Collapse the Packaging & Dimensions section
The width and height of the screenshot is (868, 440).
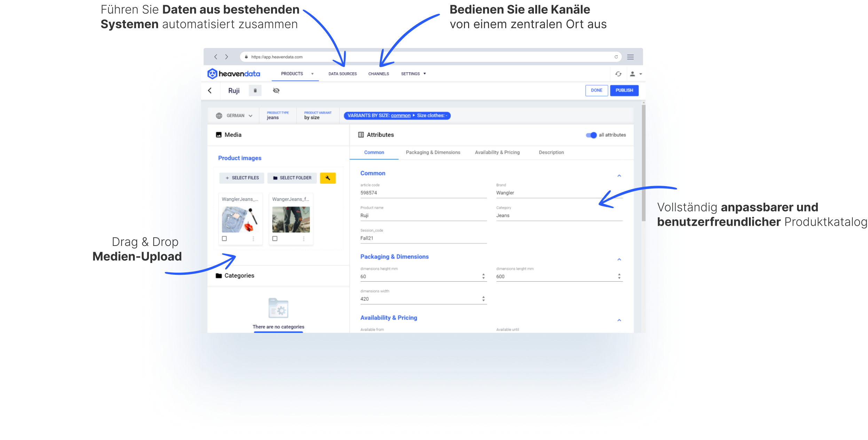coord(619,259)
